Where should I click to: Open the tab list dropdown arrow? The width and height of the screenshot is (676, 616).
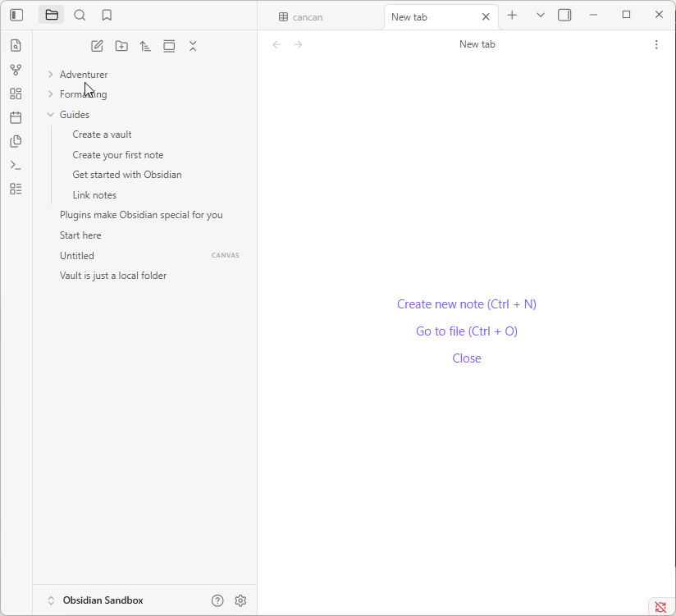tap(540, 15)
